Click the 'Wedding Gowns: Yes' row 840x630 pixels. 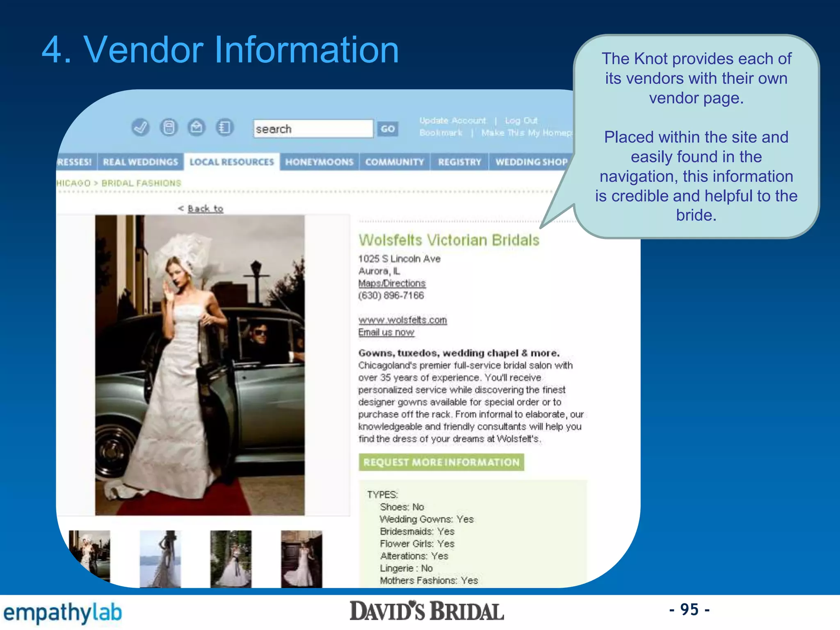click(427, 519)
